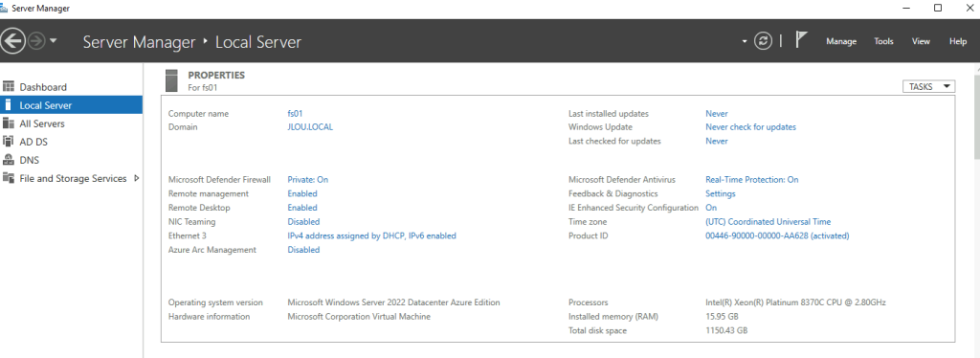Click the back navigation arrow

click(12, 41)
